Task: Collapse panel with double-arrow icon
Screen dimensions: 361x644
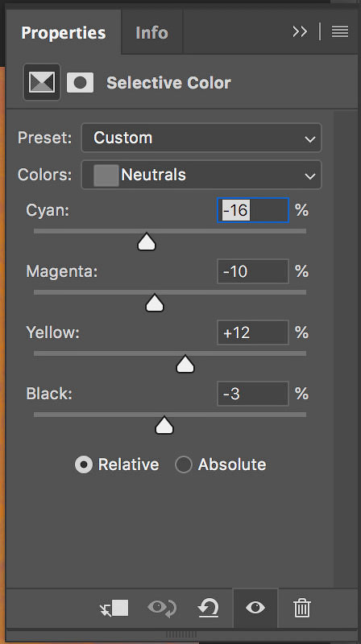Action: pos(300,31)
